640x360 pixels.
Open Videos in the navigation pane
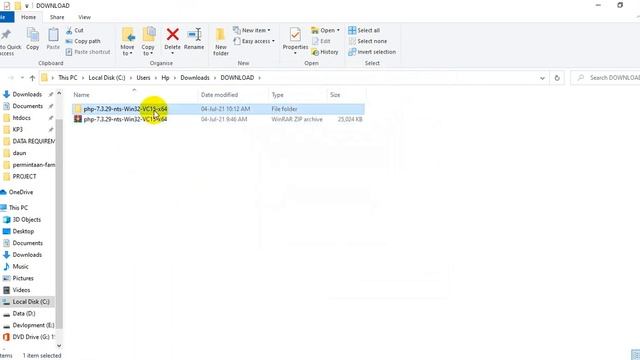[x=21, y=290]
